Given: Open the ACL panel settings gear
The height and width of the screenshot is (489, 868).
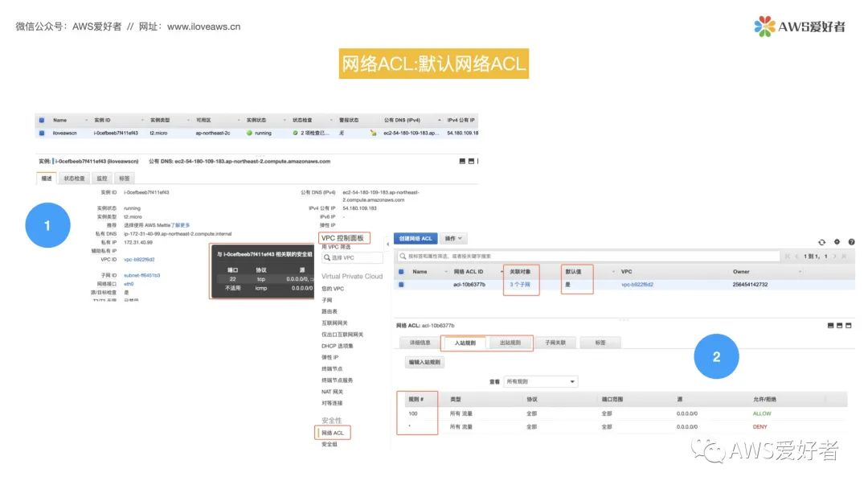Looking at the screenshot, I should pos(837,242).
